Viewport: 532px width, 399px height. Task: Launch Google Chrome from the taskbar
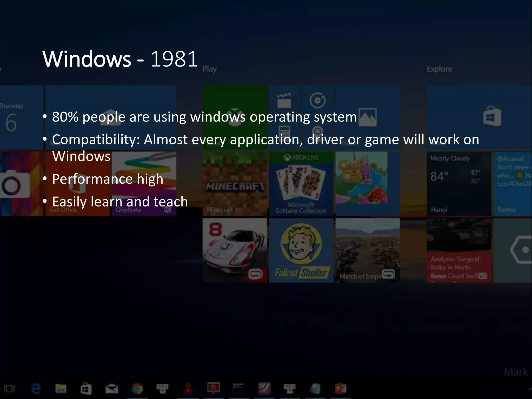point(137,389)
